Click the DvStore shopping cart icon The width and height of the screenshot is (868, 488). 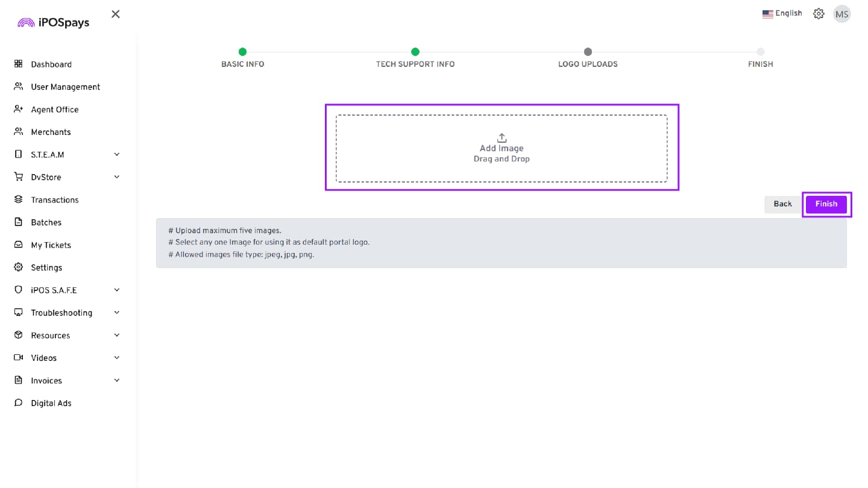click(18, 177)
